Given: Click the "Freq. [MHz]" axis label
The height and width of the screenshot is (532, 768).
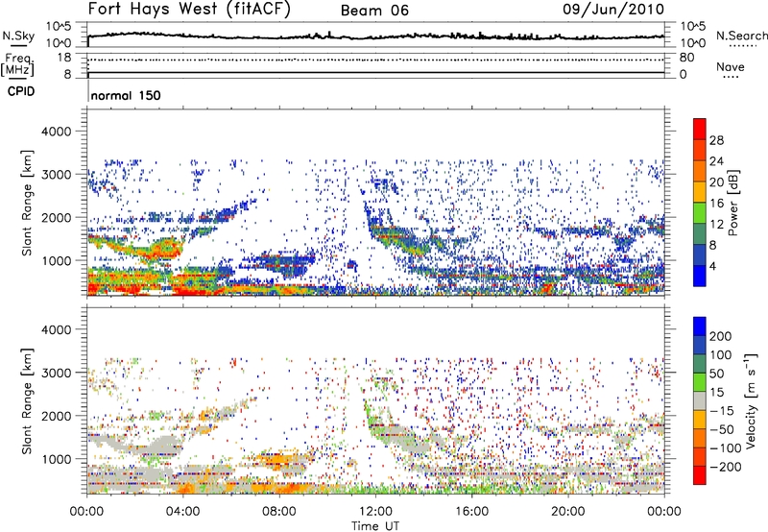Looking at the screenshot, I should click(17, 64).
